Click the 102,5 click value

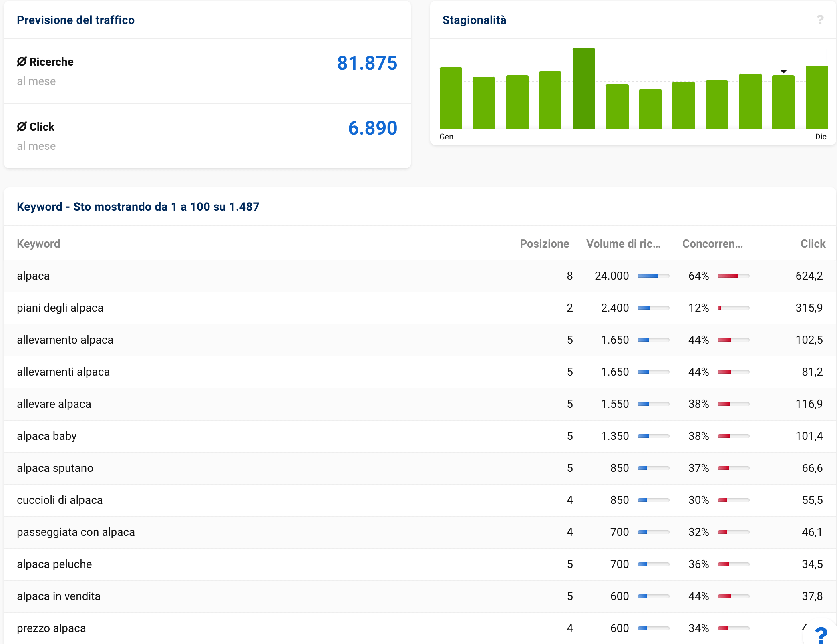pyautogui.click(x=809, y=340)
